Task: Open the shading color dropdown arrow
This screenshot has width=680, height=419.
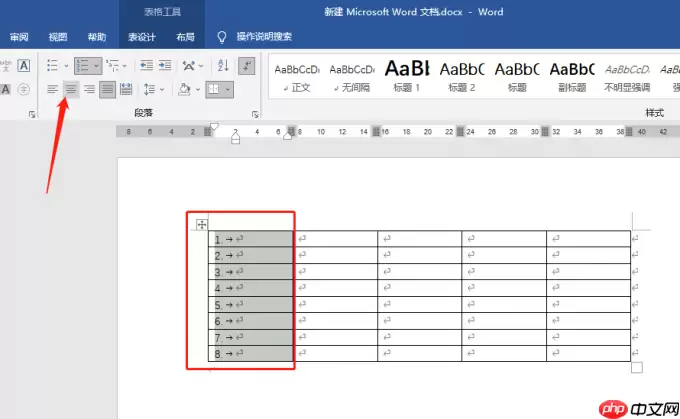Action: tap(198, 90)
